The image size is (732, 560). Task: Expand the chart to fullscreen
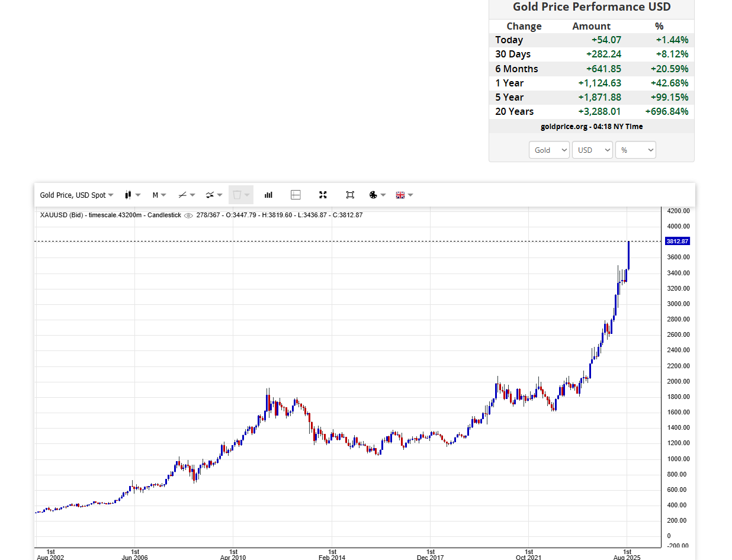point(323,195)
